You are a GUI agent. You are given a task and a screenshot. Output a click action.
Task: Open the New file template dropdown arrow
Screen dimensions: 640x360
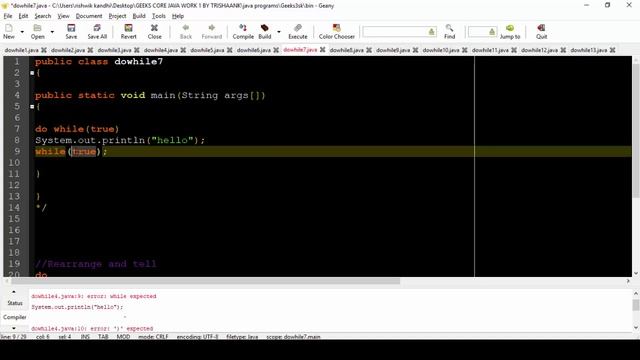[22, 32]
